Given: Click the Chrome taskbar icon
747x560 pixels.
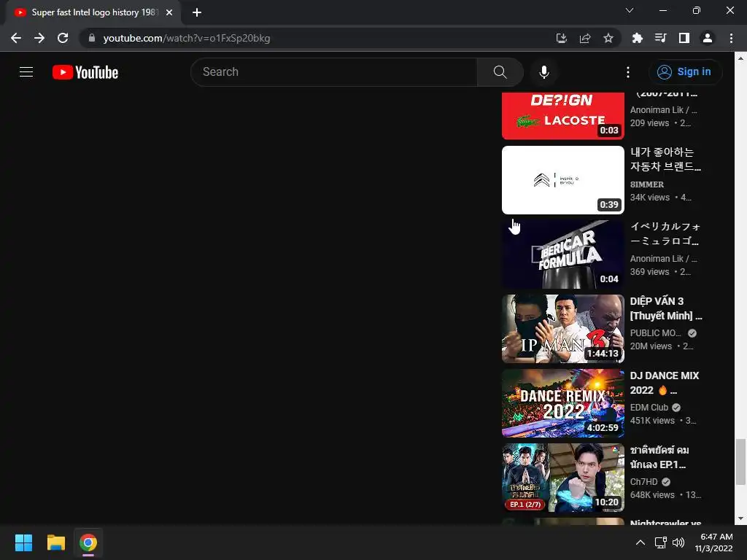Looking at the screenshot, I should pos(88,542).
